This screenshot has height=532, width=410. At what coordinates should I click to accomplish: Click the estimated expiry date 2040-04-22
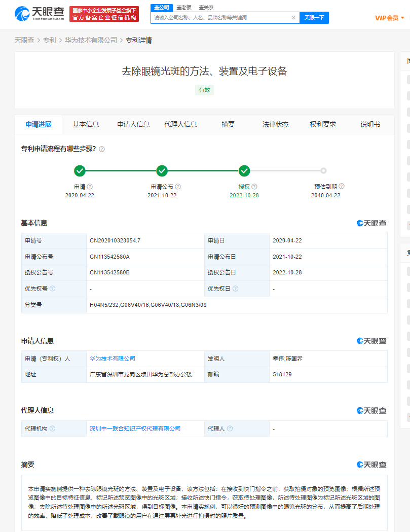pyautogui.click(x=325, y=195)
